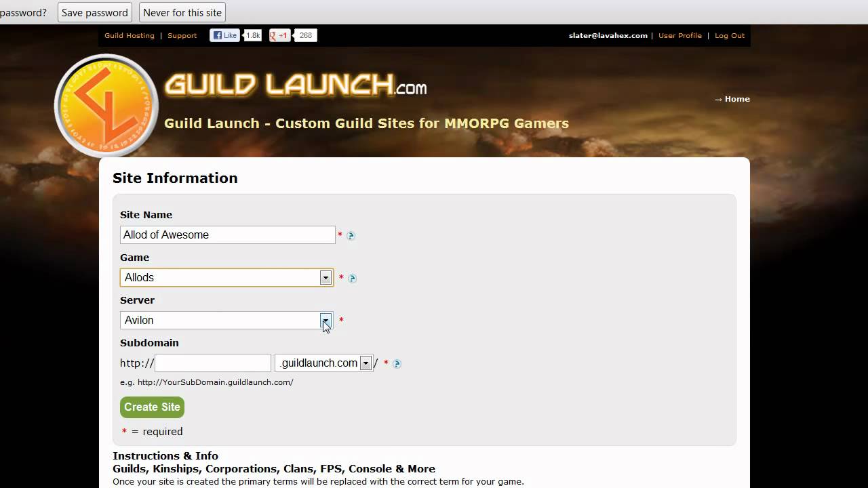Viewport: 868px width, 488px height.
Task: Click the help icon beside Subdomain field
Action: 397,364
